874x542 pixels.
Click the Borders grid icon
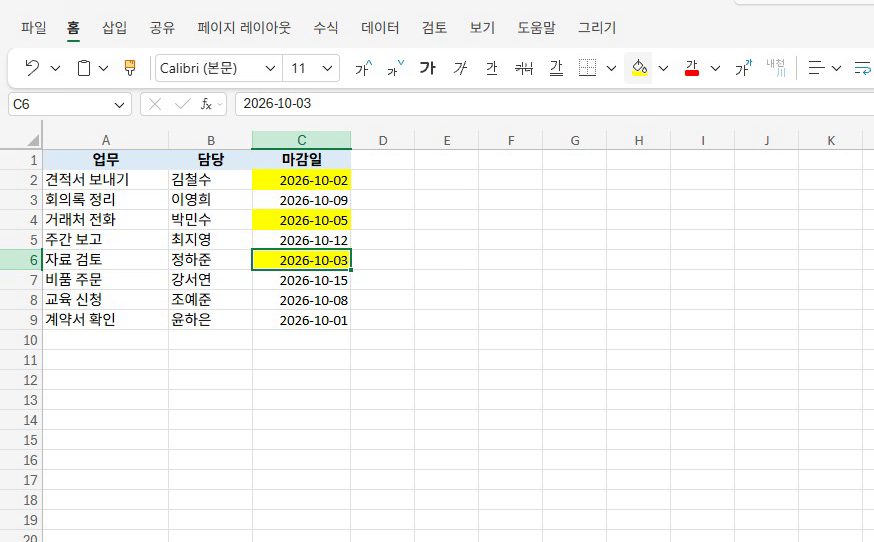coord(587,68)
